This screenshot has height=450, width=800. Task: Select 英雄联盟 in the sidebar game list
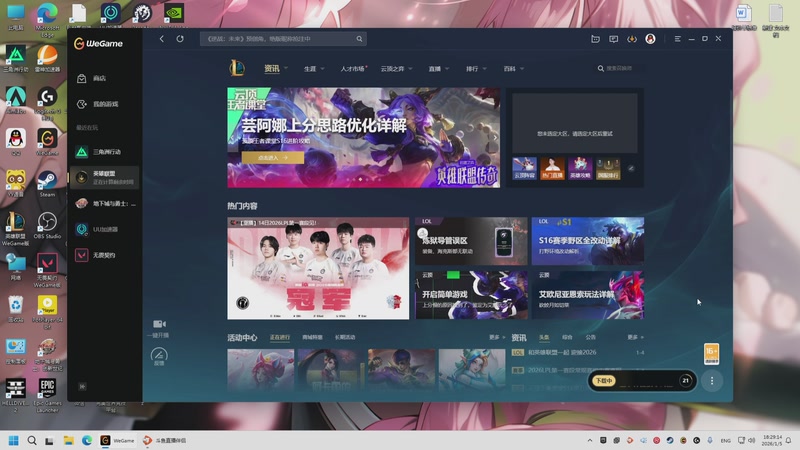(104, 177)
